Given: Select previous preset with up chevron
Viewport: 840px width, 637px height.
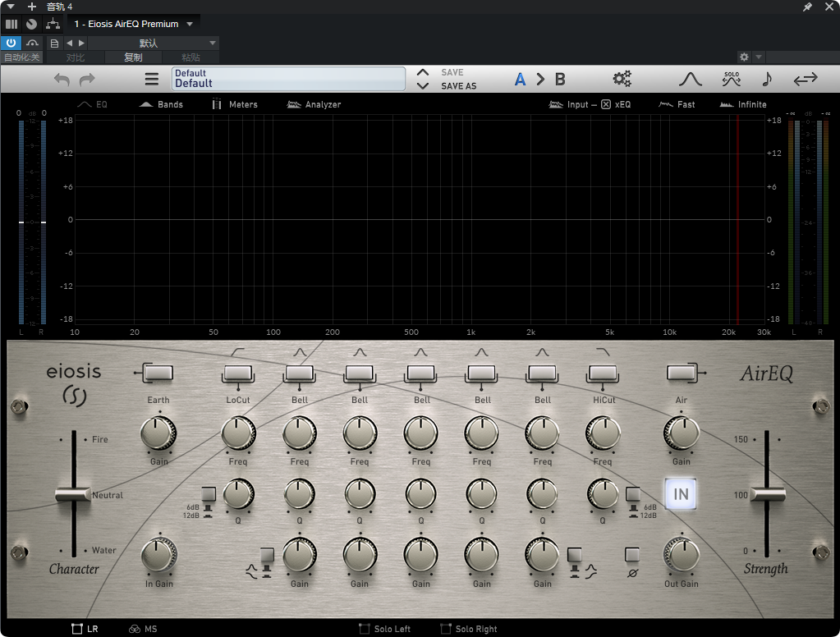Looking at the screenshot, I should tap(423, 72).
